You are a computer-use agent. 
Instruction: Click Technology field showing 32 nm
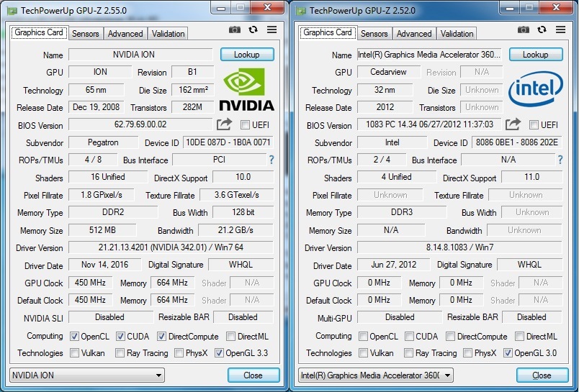385,90
